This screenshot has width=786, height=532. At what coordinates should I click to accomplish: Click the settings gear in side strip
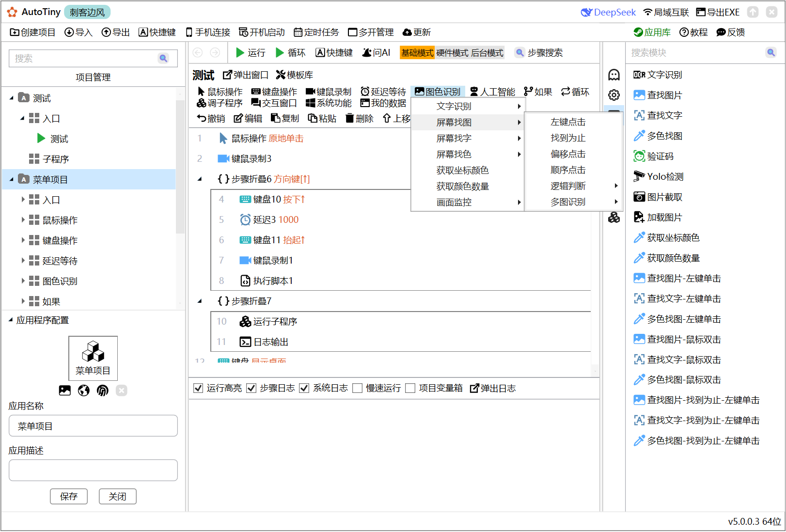(x=614, y=95)
